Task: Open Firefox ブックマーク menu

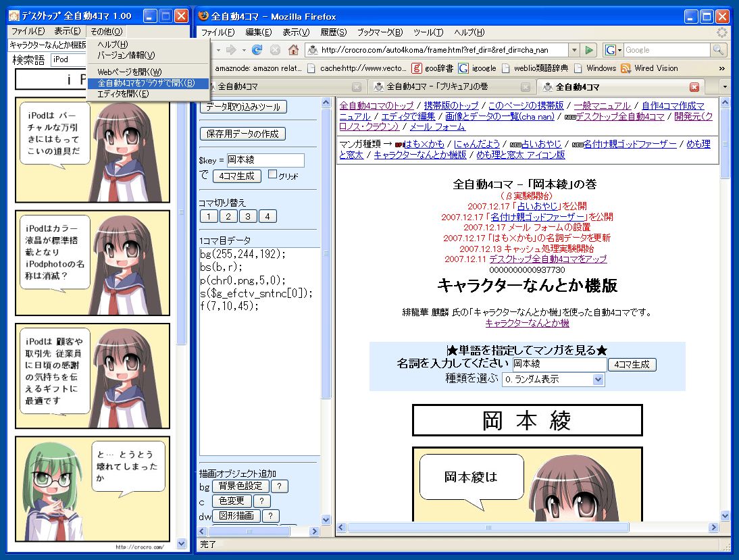Action: coord(380,32)
